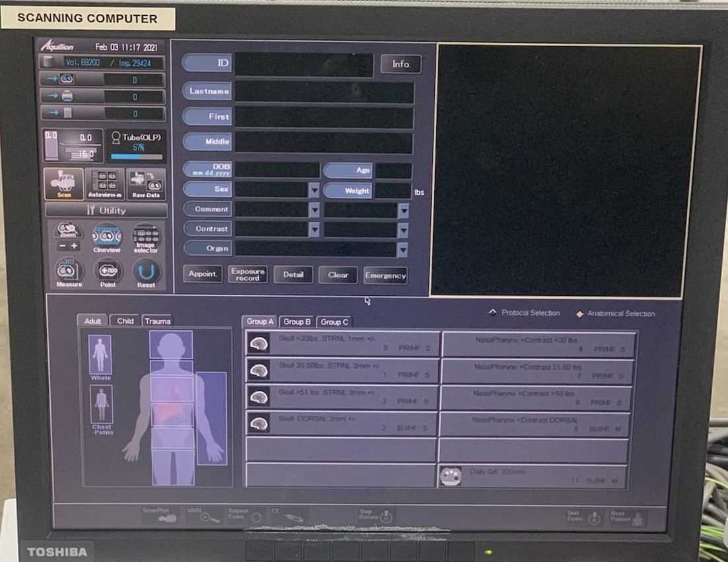
Task: Expand the Organ dropdown list
Action: 402,250
